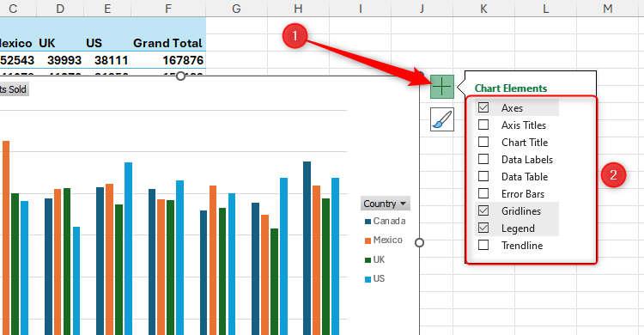Click the Grand Total header cell
This screenshot has width=644, height=335.
tap(168, 43)
